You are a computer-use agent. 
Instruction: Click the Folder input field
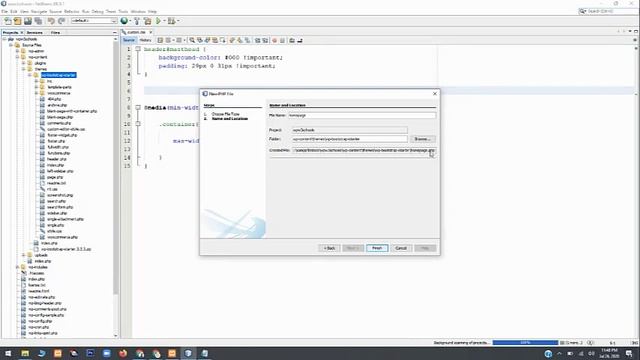tap(349, 139)
